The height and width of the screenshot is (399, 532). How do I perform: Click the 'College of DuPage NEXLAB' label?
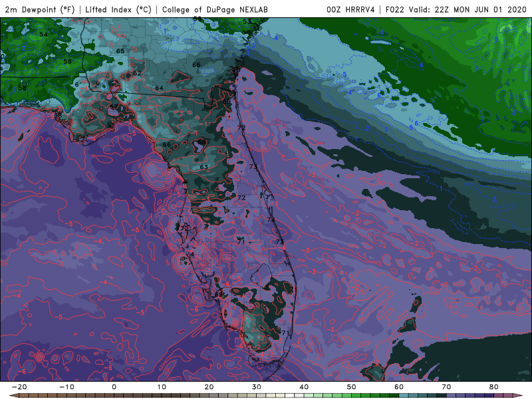click(x=215, y=9)
